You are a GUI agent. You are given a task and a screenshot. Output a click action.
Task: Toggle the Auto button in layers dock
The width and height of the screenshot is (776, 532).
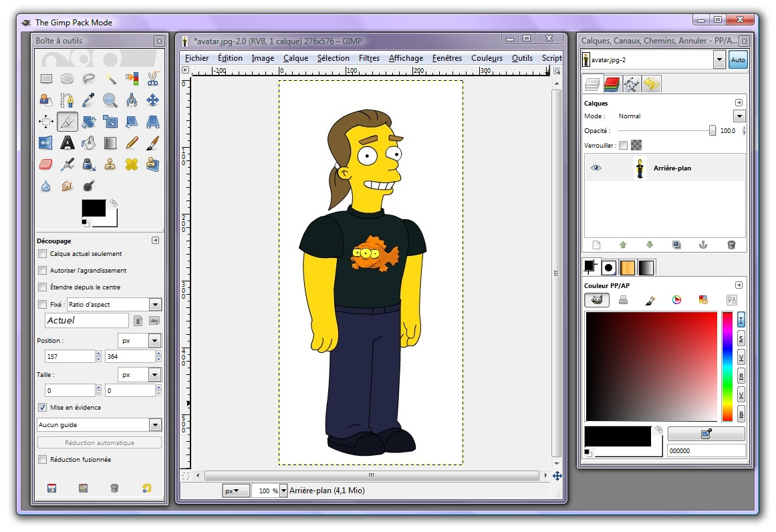pos(738,60)
